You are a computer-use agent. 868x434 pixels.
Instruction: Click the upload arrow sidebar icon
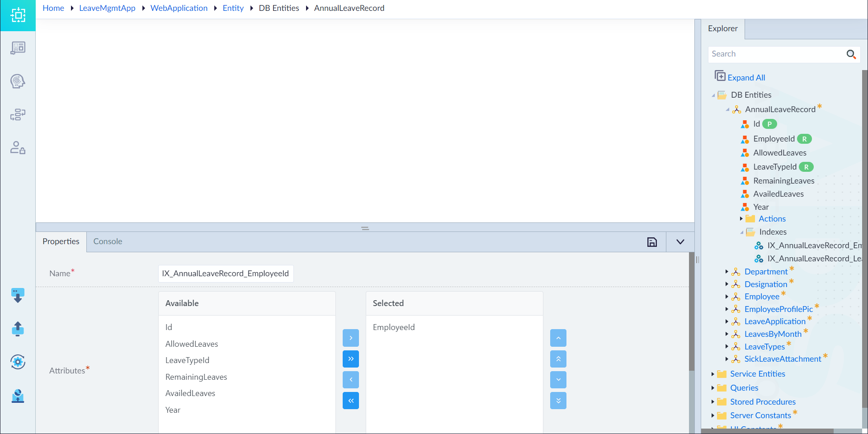tap(18, 329)
